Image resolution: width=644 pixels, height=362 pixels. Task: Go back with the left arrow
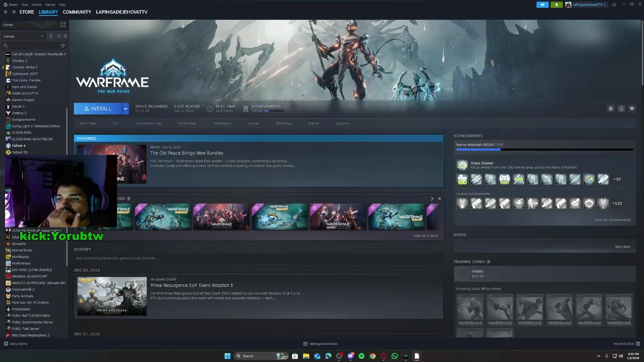pos(6,12)
